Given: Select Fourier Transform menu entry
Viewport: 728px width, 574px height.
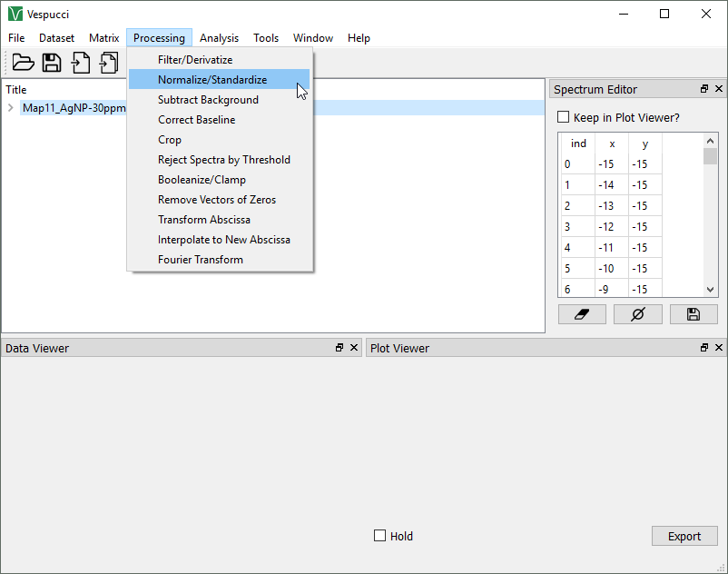Looking at the screenshot, I should (x=201, y=260).
